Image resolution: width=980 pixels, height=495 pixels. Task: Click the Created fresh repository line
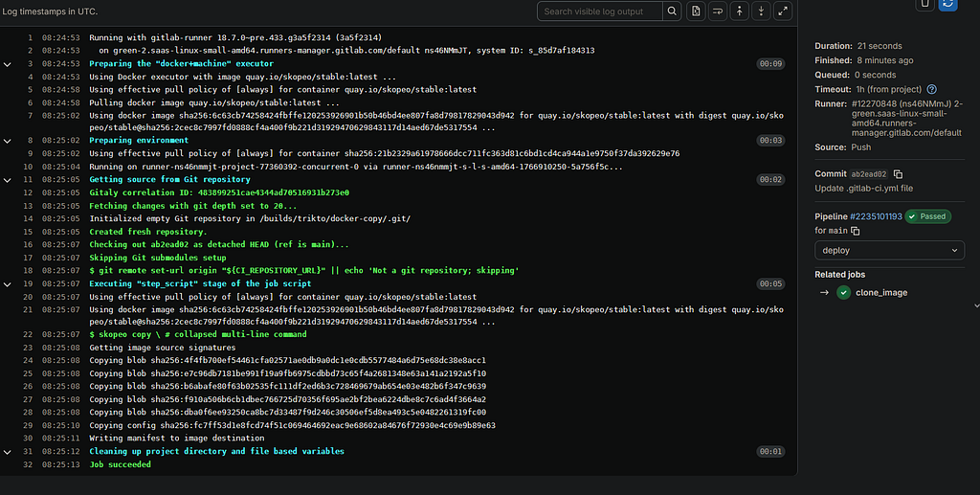pyautogui.click(x=148, y=232)
